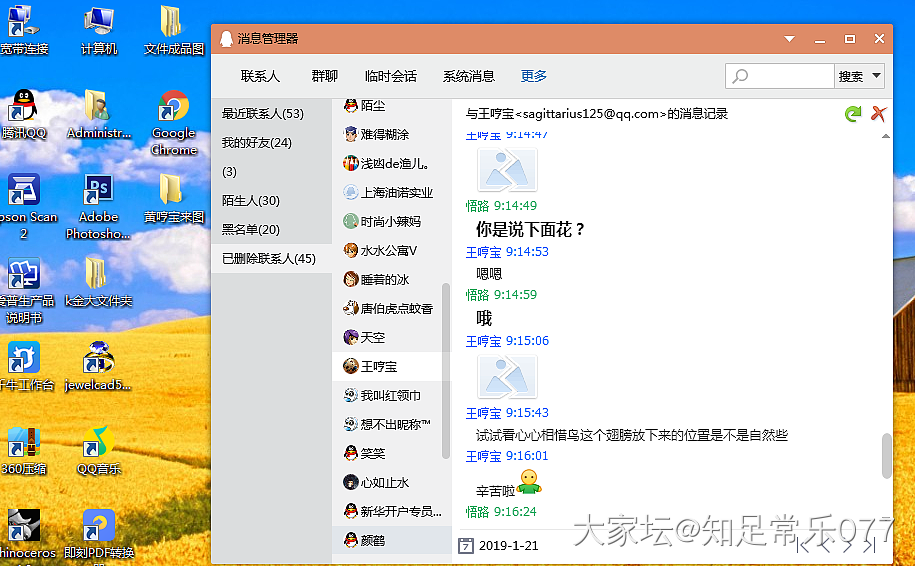The width and height of the screenshot is (915, 566).
Task: Select contact 上海油诺实业 in the list
Action: (395, 193)
